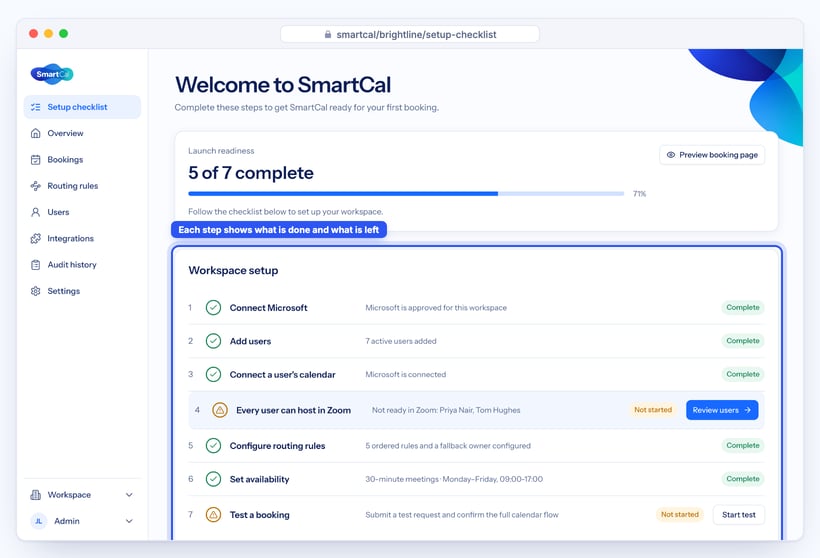The width and height of the screenshot is (820, 558).
Task: Click the browser address bar URL
Action: [x=410, y=35]
